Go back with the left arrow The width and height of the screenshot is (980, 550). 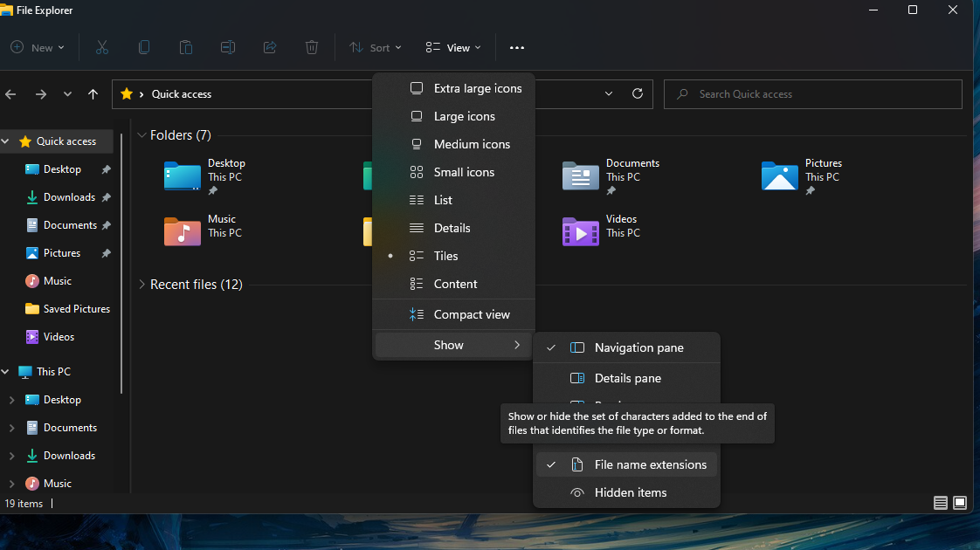[x=10, y=94]
